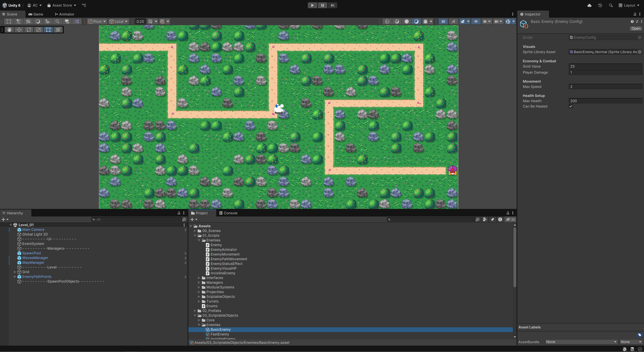
Task: Select the Rotate tool
Action: pos(29,30)
